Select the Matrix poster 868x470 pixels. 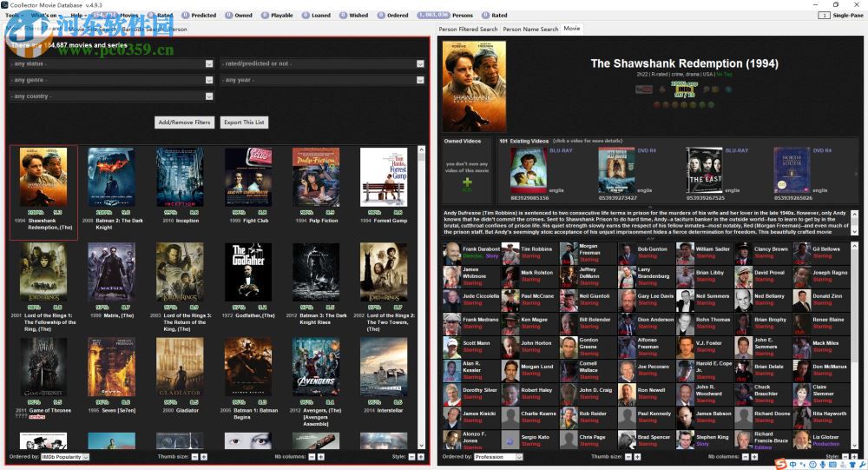111,272
